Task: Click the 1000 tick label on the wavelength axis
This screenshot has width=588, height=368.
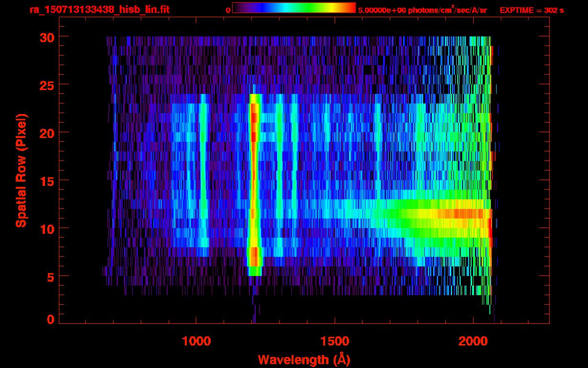Action: click(196, 341)
